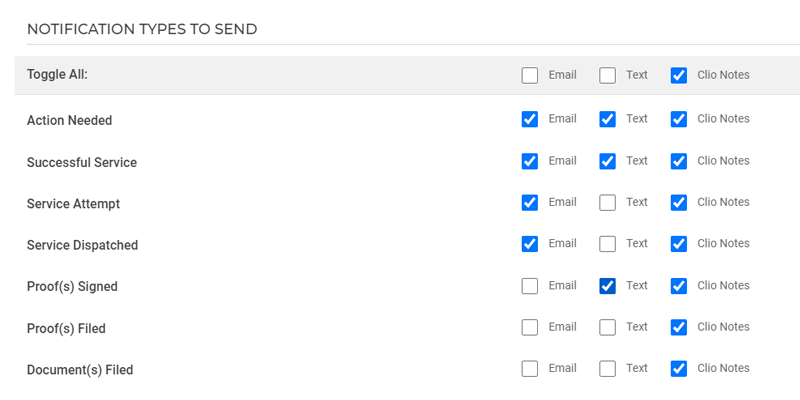The image size is (800, 400).
Task: Uncheck Clio Notes for Service Attempt
Action: coord(679,202)
